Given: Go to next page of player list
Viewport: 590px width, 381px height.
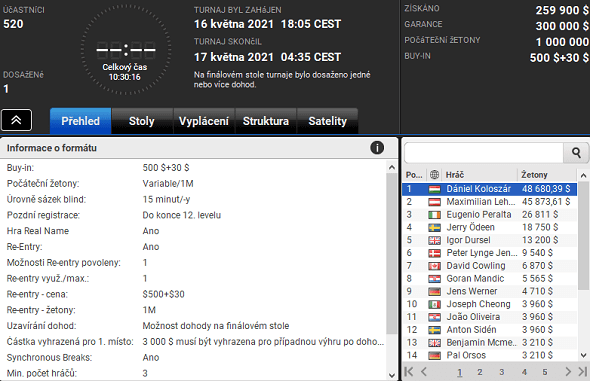Looking at the screenshot, I should pyautogui.click(x=568, y=372).
